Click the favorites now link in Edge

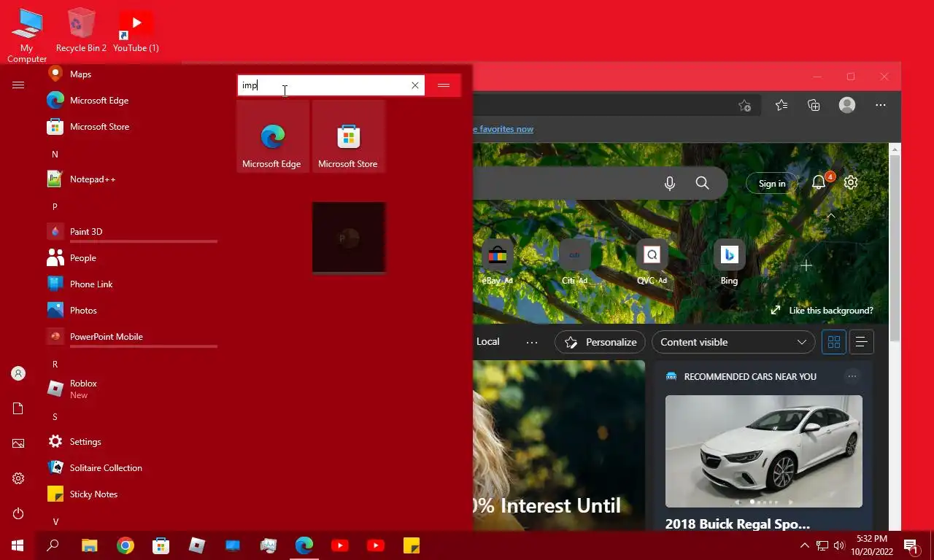[x=503, y=129]
